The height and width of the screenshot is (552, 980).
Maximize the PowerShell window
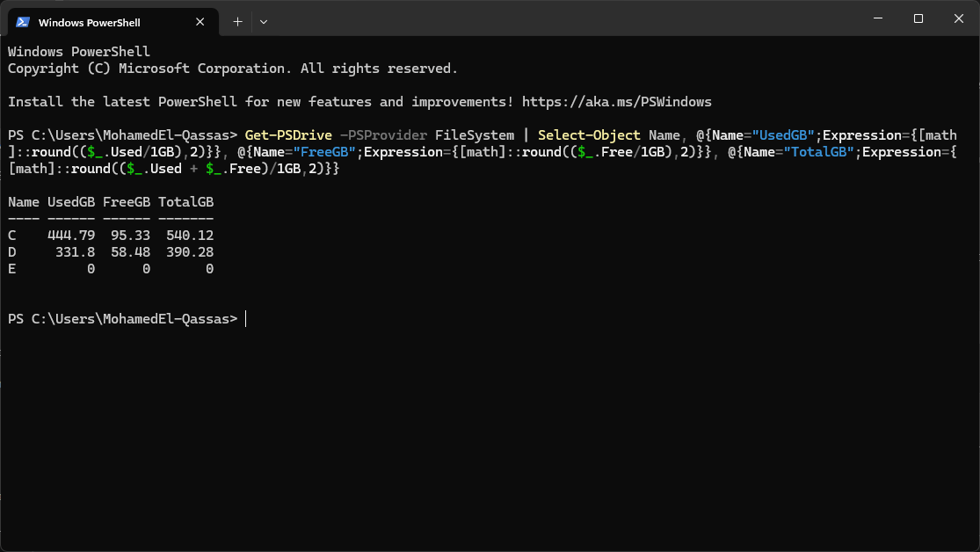[918, 18]
